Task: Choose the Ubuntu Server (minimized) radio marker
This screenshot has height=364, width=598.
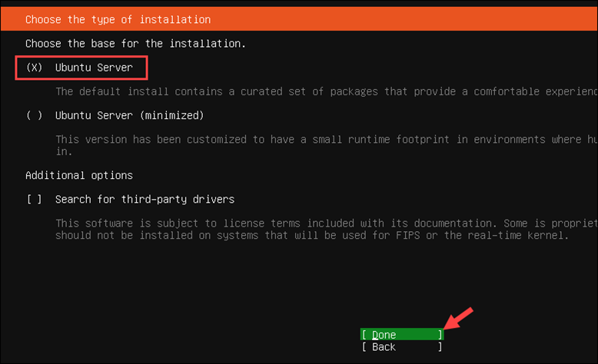Action: [x=35, y=115]
